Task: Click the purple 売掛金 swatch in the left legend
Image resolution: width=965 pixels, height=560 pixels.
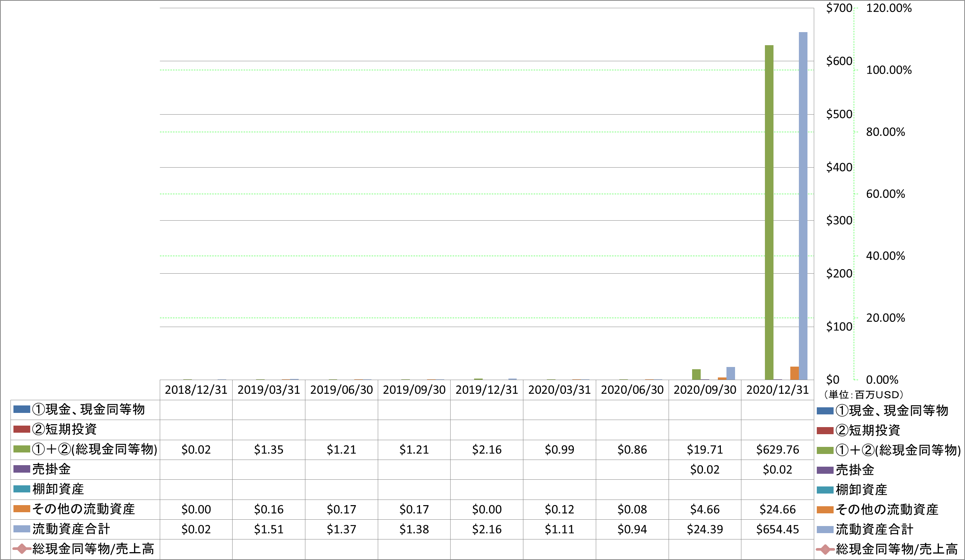Action: pyautogui.click(x=22, y=469)
